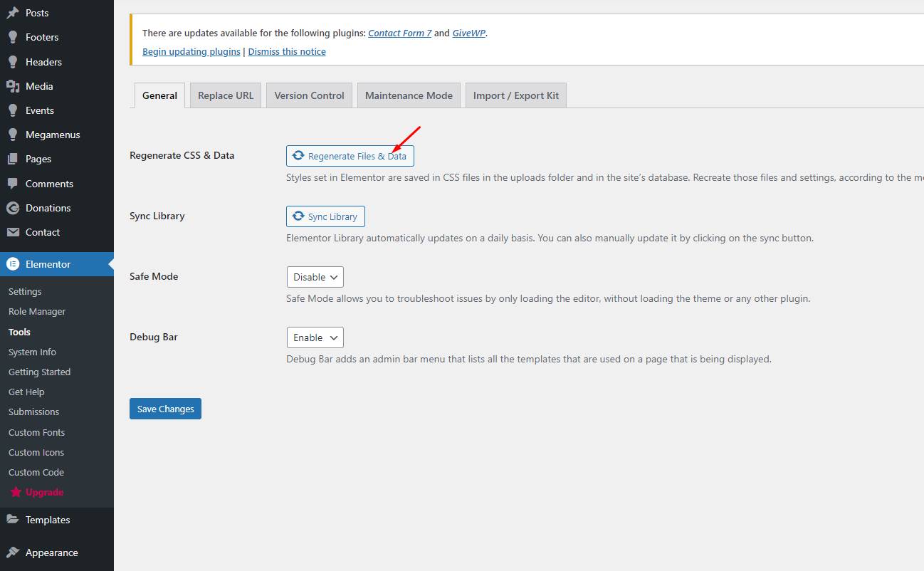924x571 pixels.
Task: Go to Headers in the sidebar
Action: coord(57,62)
